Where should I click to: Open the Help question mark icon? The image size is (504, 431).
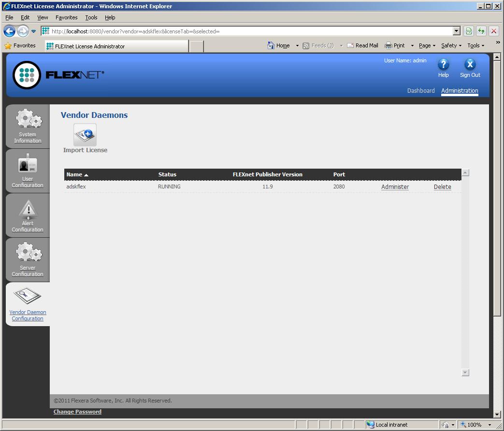point(443,65)
